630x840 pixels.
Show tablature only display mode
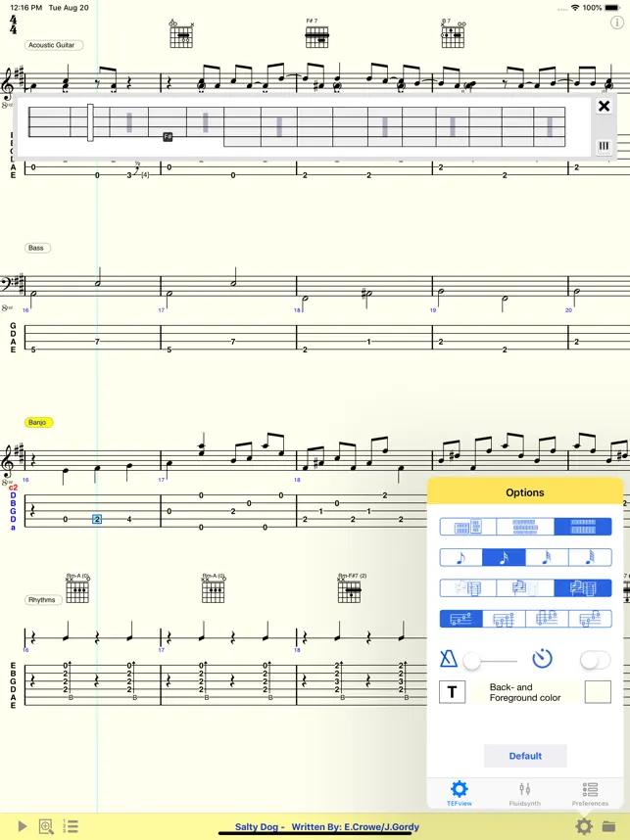coord(467,588)
